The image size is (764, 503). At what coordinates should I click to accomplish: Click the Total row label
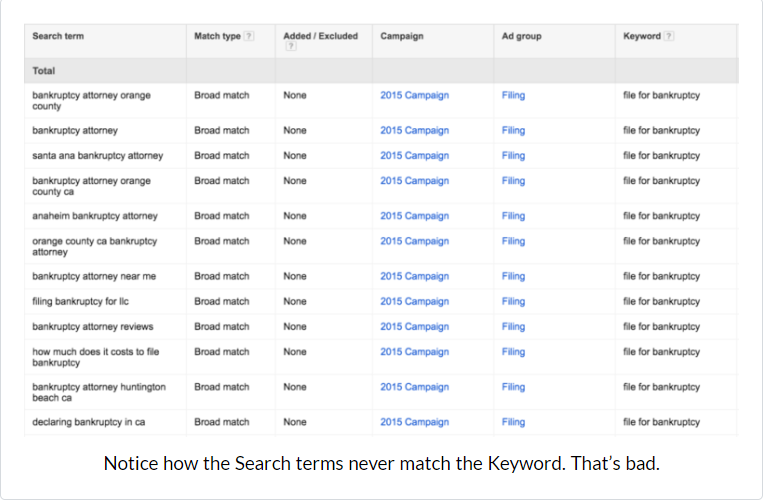point(44,71)
